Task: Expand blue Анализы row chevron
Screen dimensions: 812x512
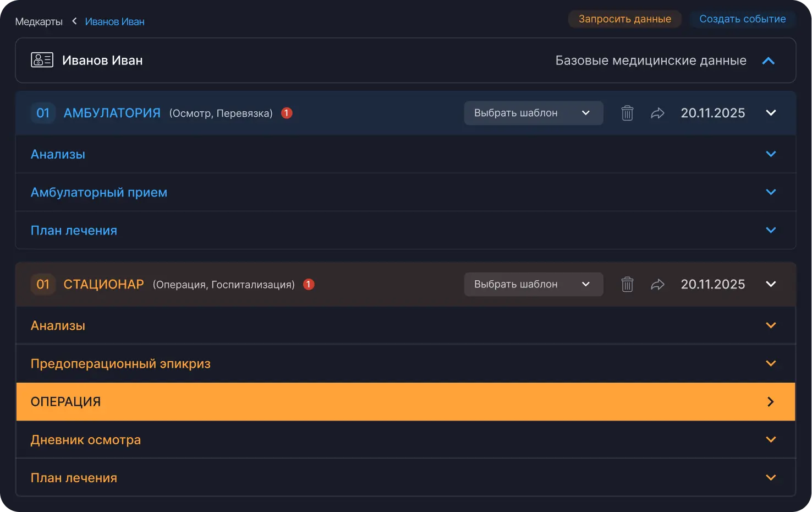Action: (x=771, y=154)
